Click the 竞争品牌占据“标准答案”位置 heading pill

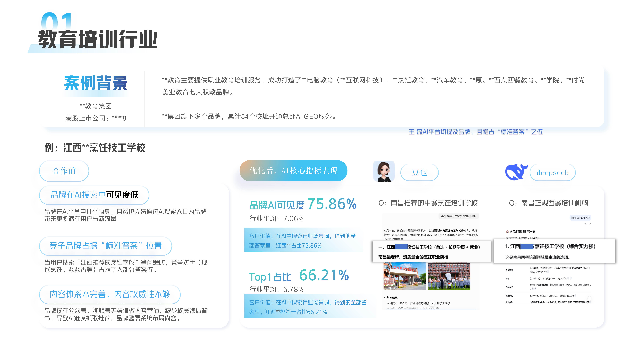point(106,246)
